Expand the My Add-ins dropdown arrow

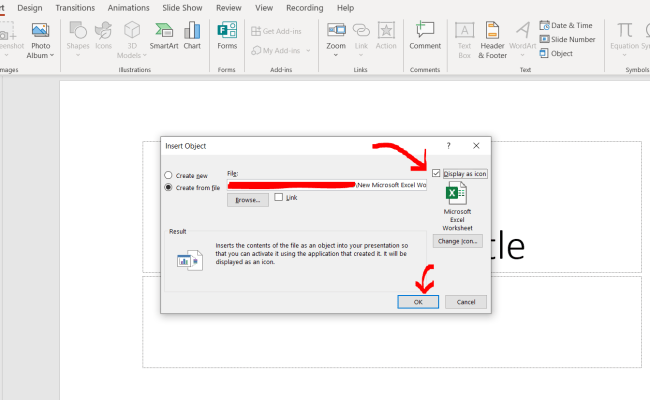308,51
